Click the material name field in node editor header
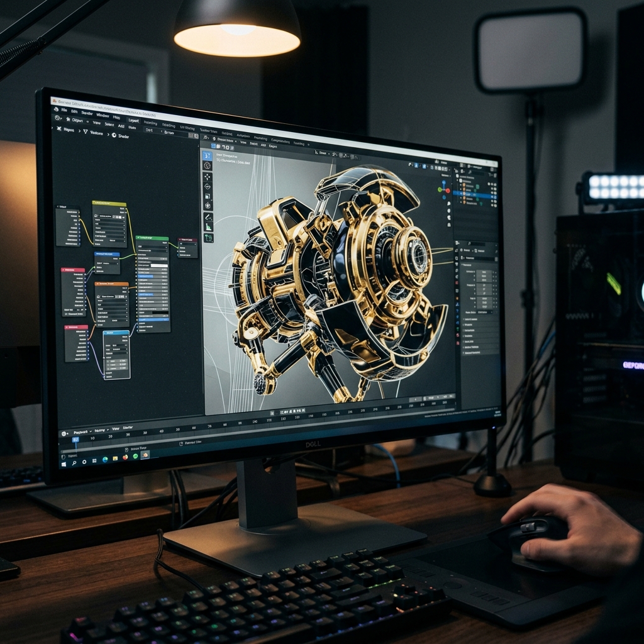This screenshot has width=644, height=644. 175,133
